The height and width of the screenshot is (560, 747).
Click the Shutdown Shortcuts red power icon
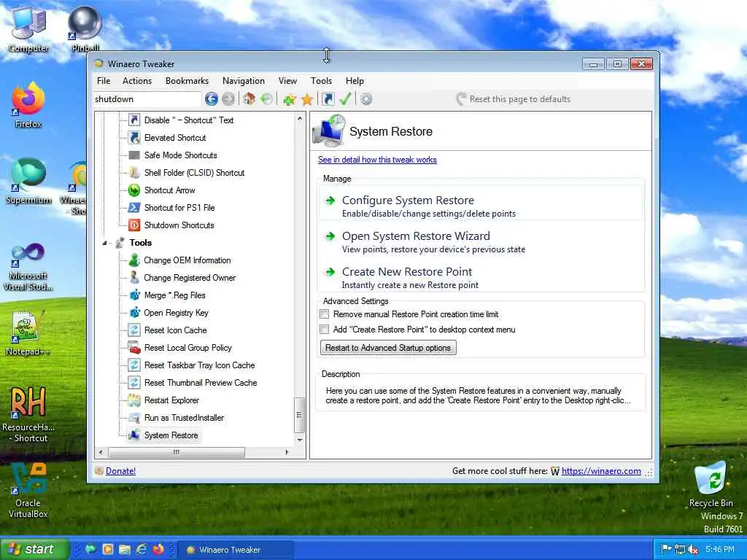(x=134, y=225)
